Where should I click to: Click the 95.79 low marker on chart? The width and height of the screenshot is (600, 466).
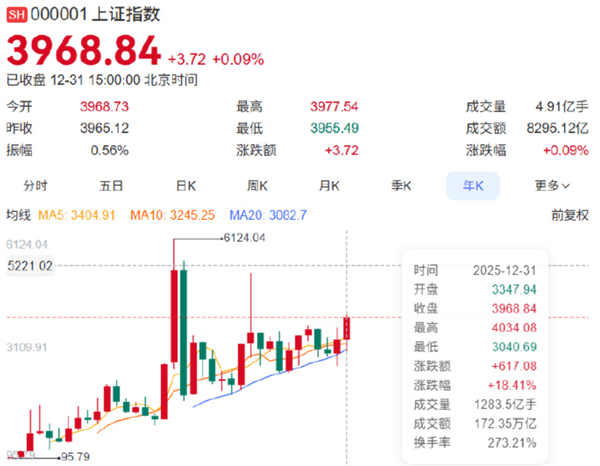[x=75, y=457]
